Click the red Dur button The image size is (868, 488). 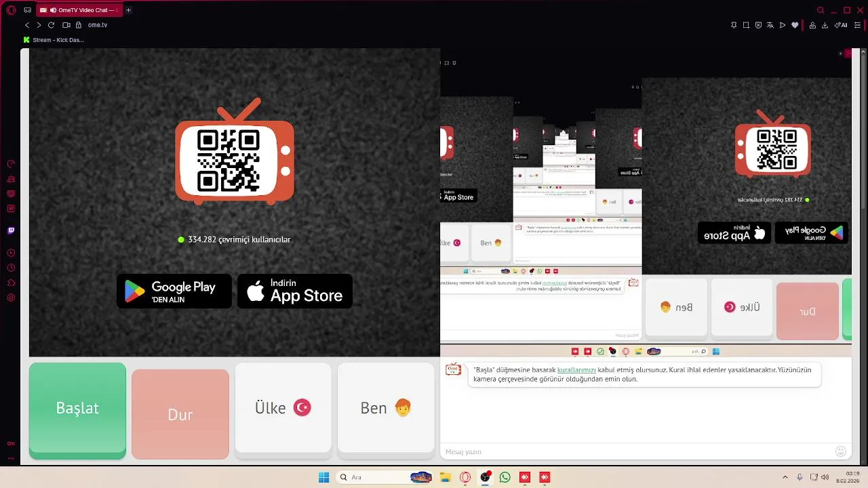[x=180, y=414]
